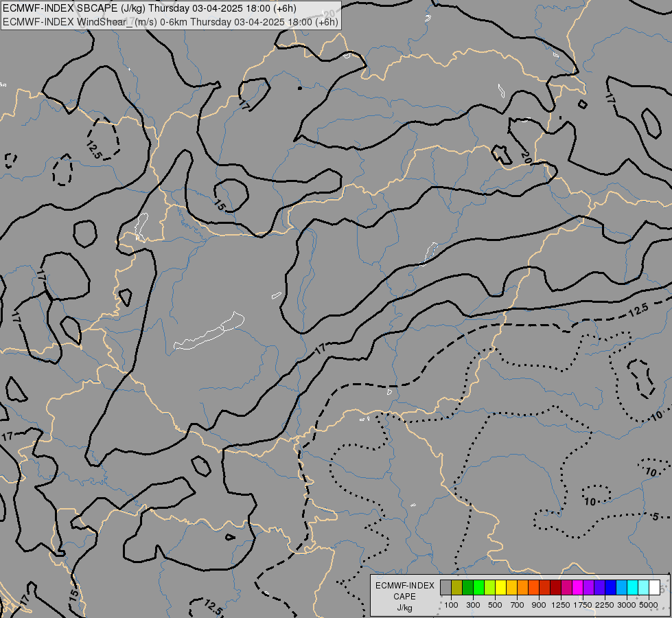This screenshot has width=672, height=618.
Task: Click the 5000 legend value
Action: click(649, 605)
